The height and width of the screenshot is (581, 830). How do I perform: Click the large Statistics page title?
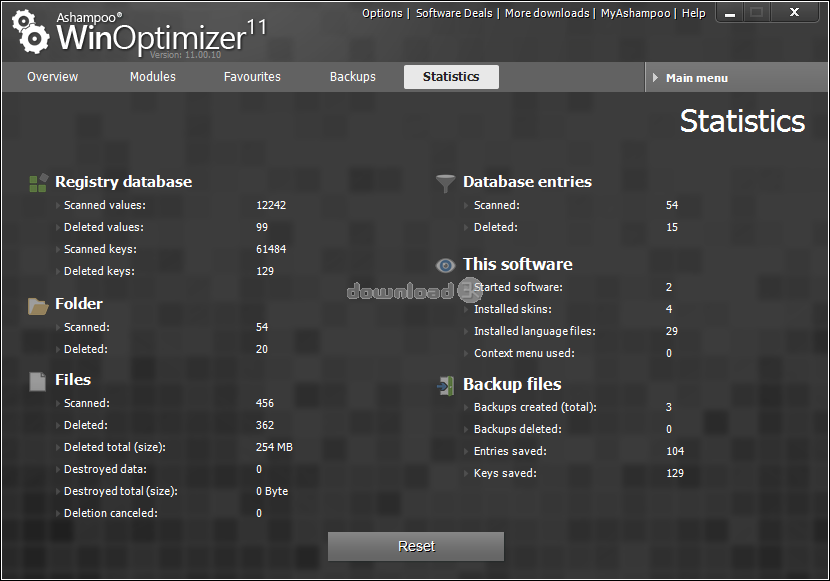[x=742, y=121]
